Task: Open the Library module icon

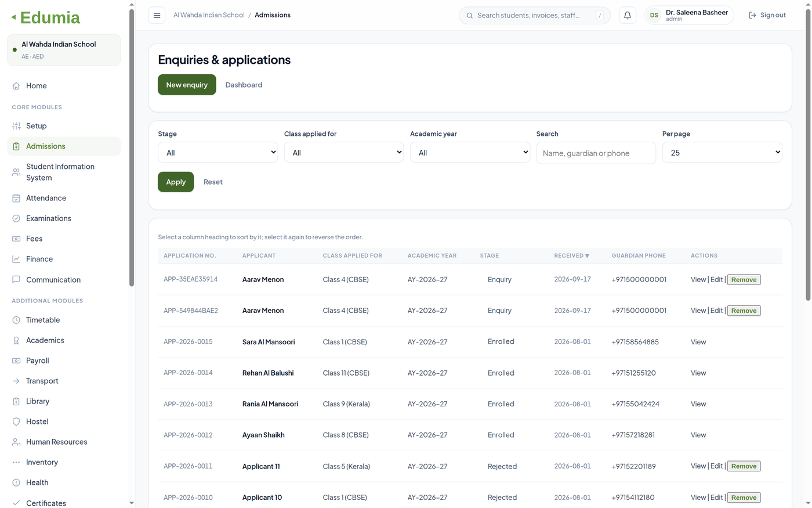Action: coord(16,401)
